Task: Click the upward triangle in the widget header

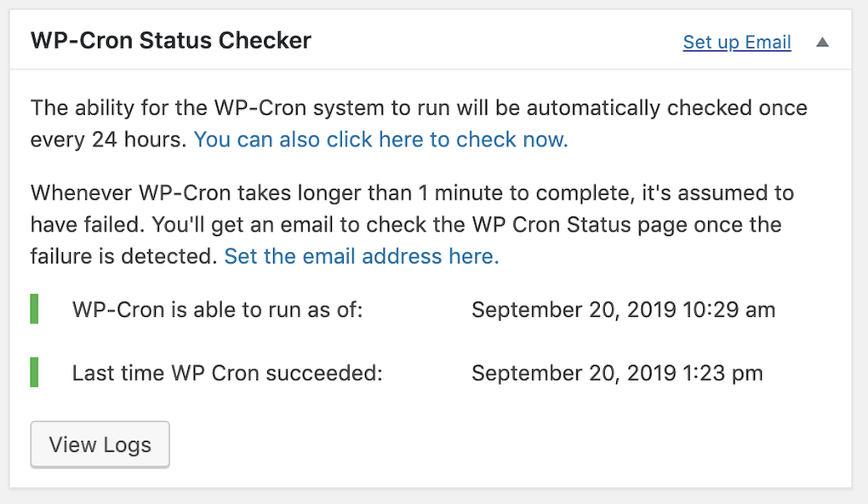Action: tap(822, 42)
